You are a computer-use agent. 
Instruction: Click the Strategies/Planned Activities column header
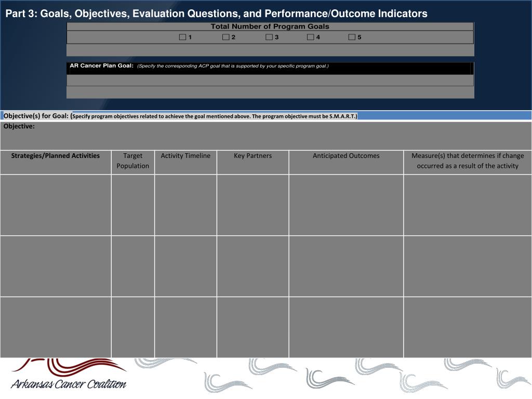56,163
